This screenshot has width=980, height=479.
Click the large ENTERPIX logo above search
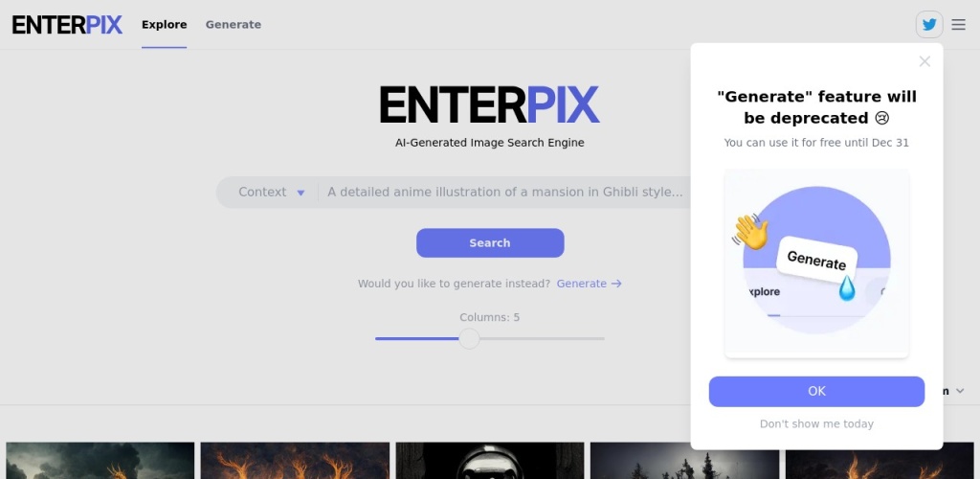(489, 105)
